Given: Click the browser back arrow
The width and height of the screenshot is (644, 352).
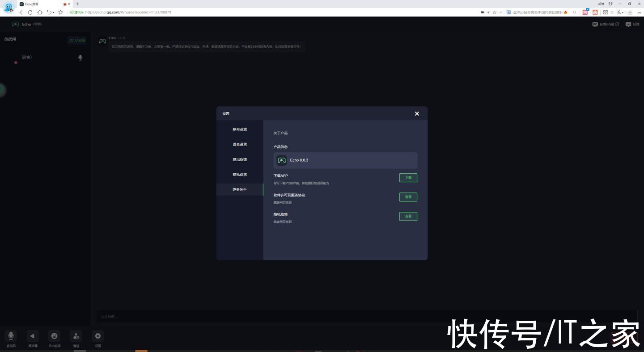Looking at the screenshot, I should click(x=21, y=12).
